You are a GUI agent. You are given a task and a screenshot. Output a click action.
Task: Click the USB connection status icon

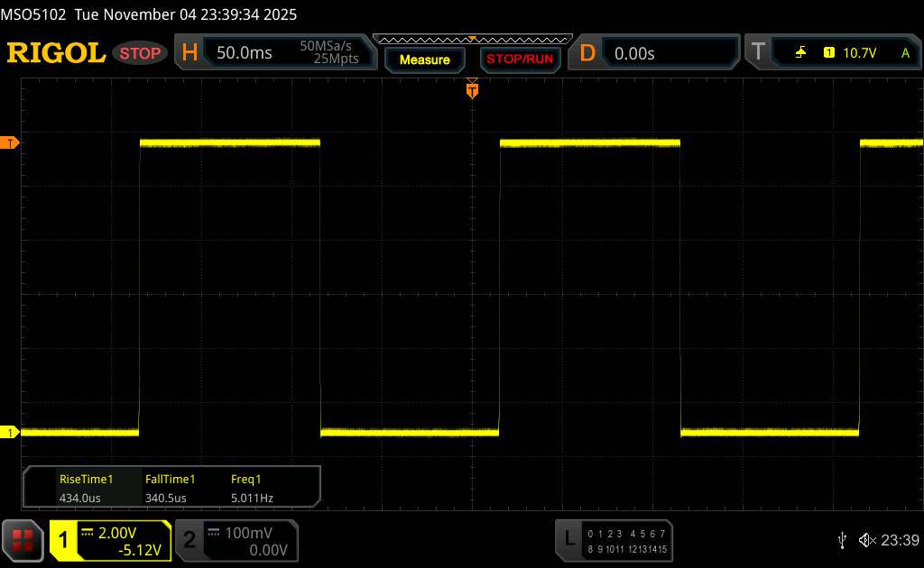pos(842,540)
